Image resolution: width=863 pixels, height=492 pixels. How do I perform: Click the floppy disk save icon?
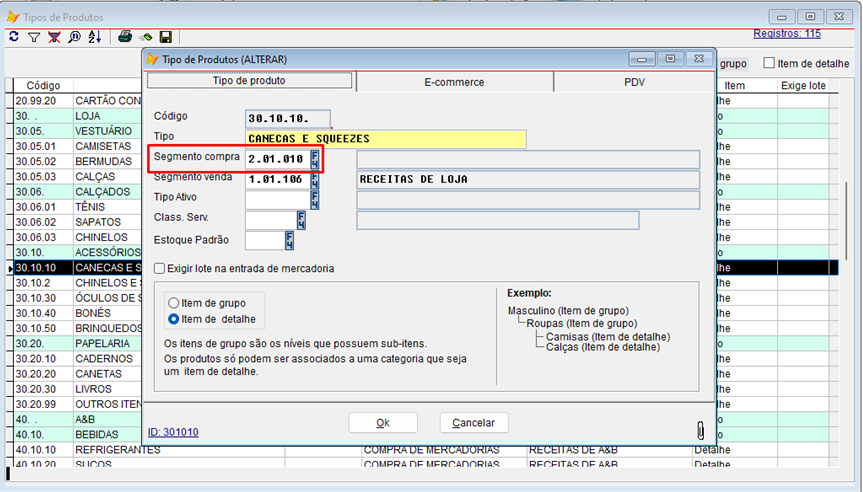(166, 37)
